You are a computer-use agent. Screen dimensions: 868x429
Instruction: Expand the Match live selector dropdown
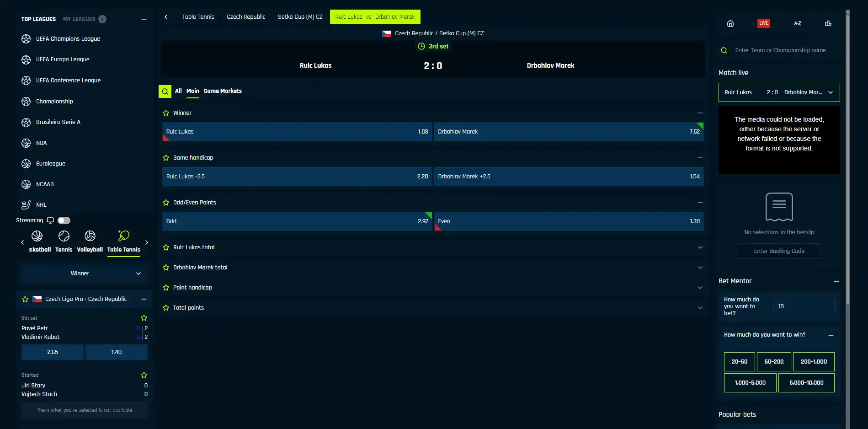(779, 92)
